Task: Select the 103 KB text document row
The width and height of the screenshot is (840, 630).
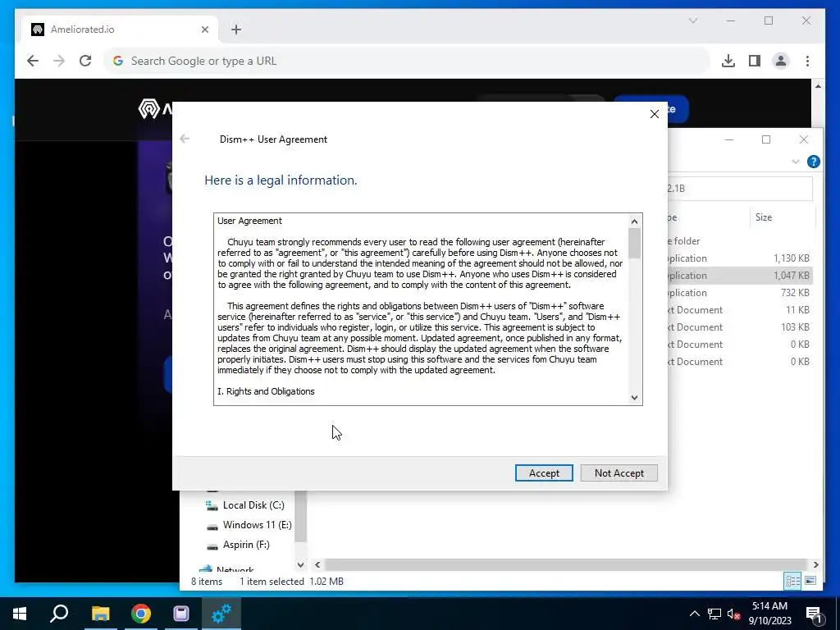Action: click(741, 326)
